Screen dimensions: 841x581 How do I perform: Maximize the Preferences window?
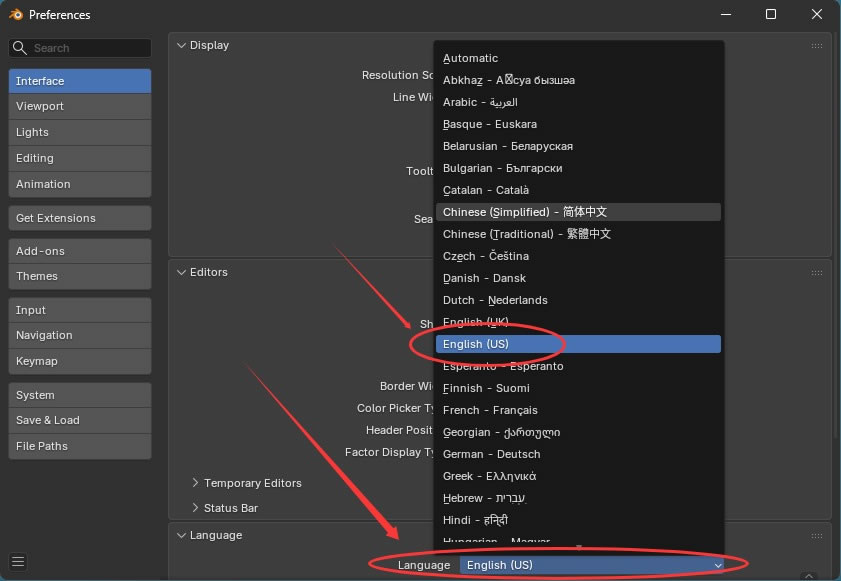[x=771, y=15]
